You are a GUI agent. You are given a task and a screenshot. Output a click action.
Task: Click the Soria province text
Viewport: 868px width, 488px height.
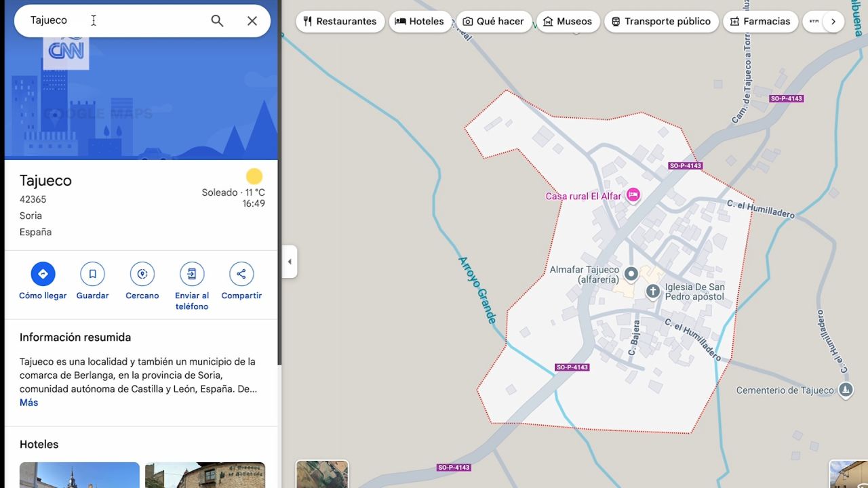[31, 216]
